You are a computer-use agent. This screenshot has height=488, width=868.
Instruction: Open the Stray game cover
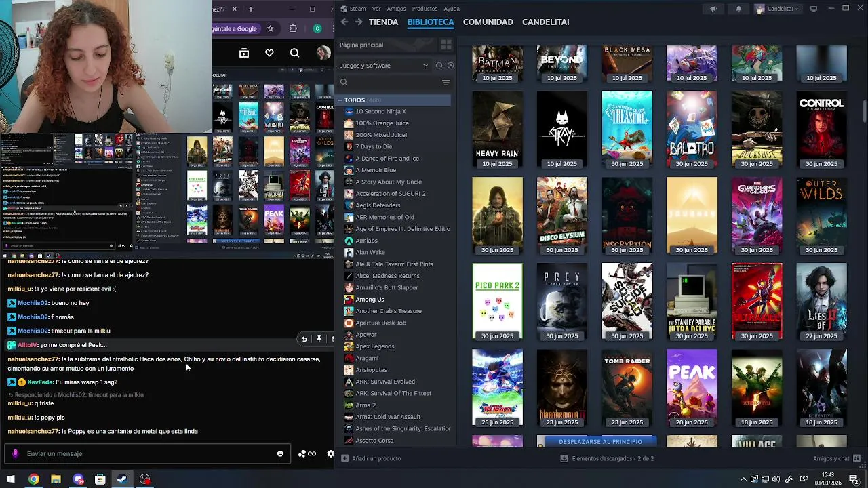pyautogui.click(x=562, y=129)
